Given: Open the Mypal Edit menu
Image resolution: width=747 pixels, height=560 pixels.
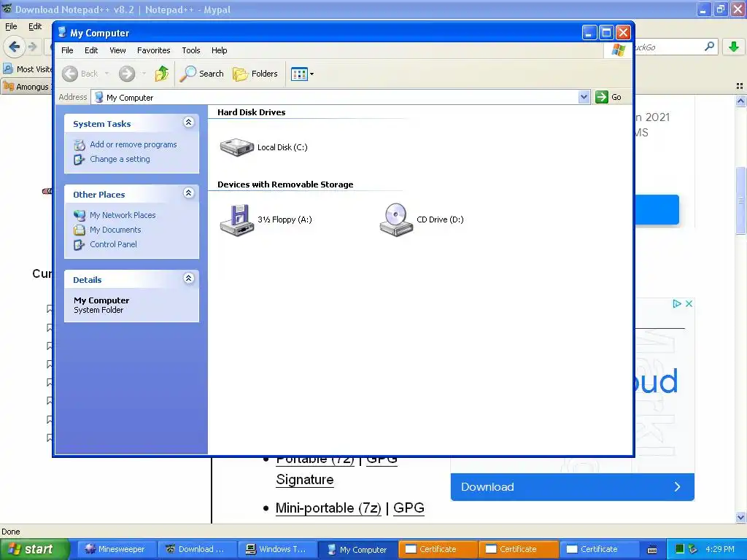Looking at the screenshot, I should click(35, 26).
